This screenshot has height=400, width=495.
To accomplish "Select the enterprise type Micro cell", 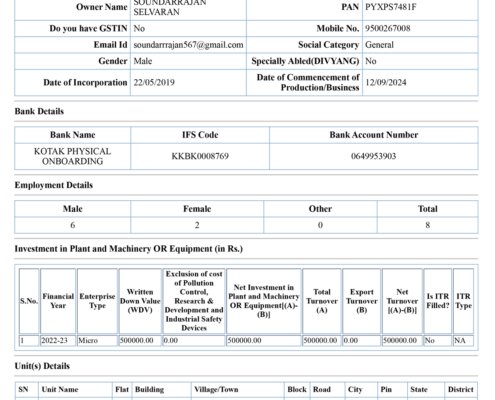I will point(88,340).
